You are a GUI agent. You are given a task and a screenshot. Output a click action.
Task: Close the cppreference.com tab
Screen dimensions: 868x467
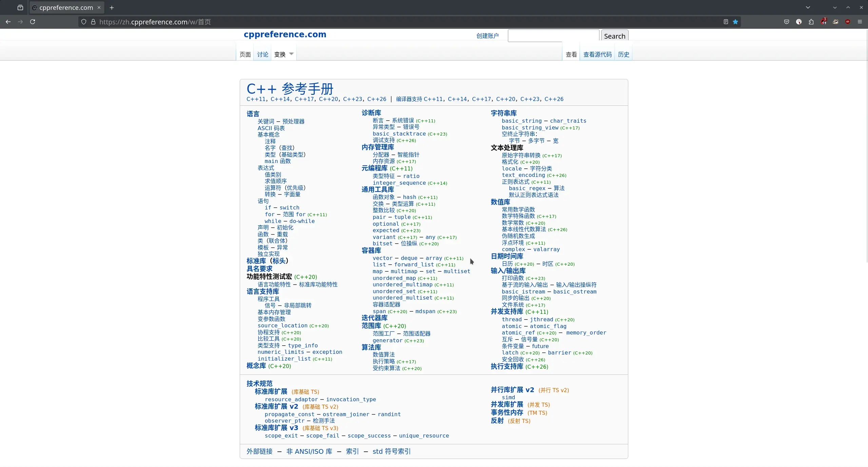coord(99,7)
